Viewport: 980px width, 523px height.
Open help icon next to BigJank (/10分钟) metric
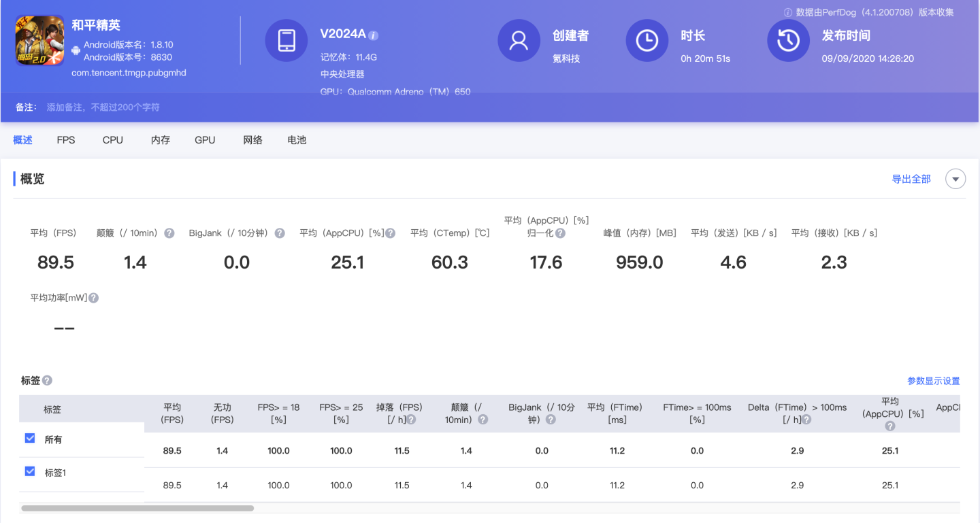pyautogui.click(x=280, y=233)
